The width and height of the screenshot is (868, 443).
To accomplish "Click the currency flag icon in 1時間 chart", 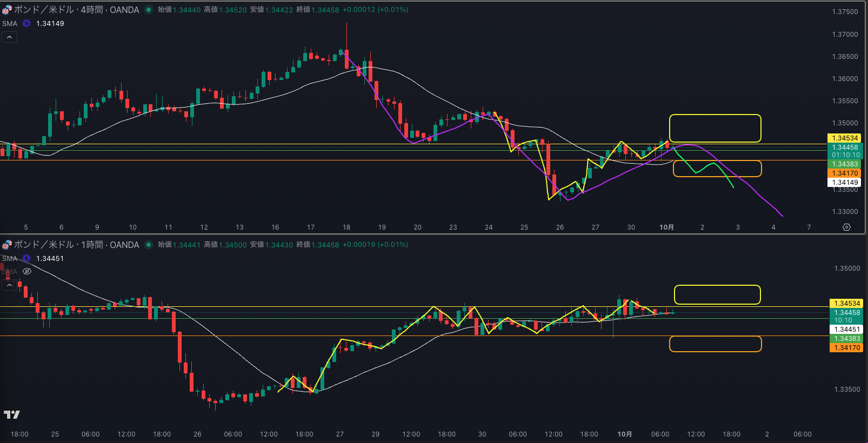I will click(x=7, y=245).
